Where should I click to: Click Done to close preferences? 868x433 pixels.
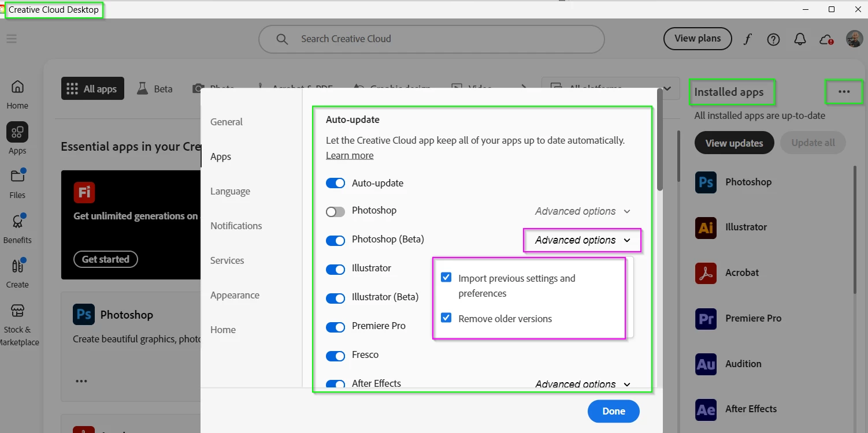click(614, 411)
